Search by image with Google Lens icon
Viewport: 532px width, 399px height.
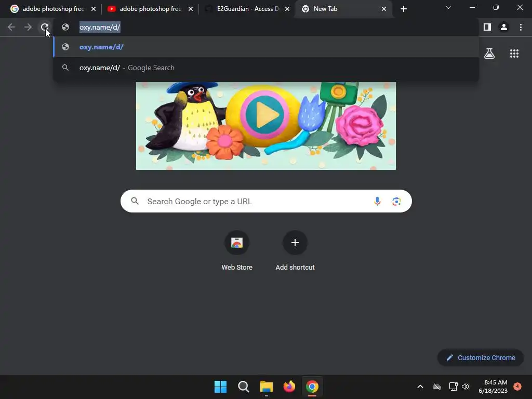pos(396,201)
